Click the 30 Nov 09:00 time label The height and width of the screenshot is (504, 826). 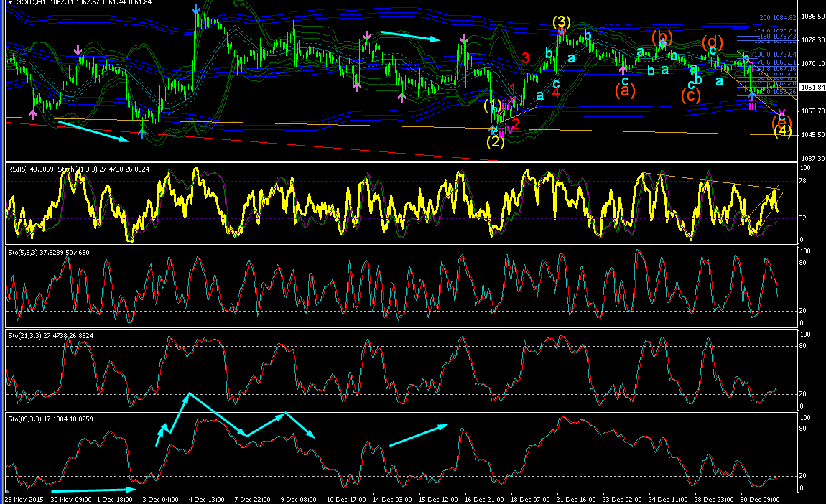(70, 499)
